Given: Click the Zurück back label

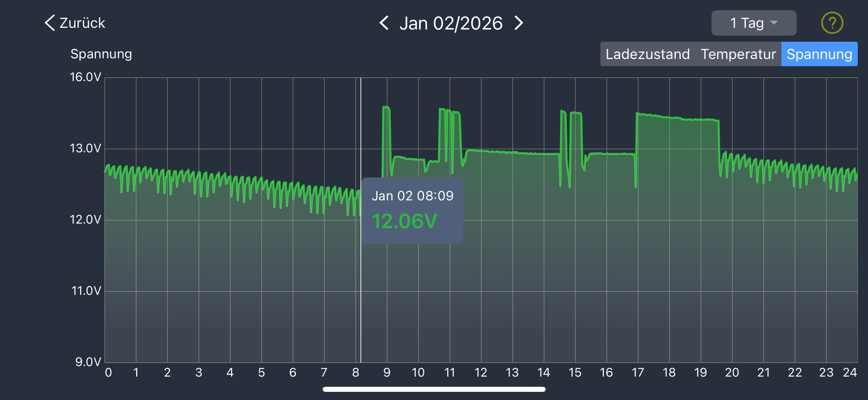Looking at the screenshot, I should click(x=82, y=23).
